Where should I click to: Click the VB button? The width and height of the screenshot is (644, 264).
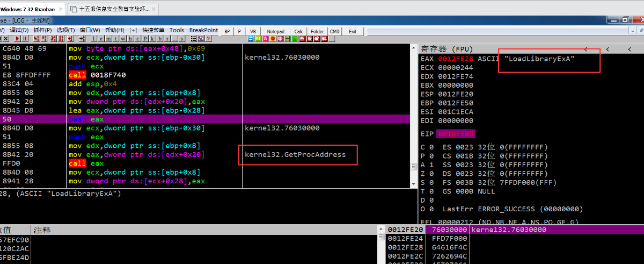(x=253, y=31)
